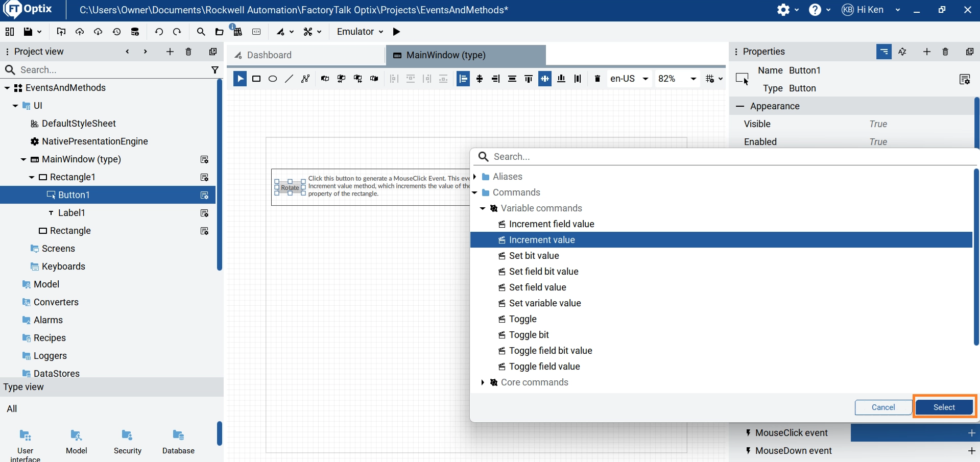Align selected objects to the left
Image resolution: width=980 pixels, height=462 pixels.
point(463,79)
